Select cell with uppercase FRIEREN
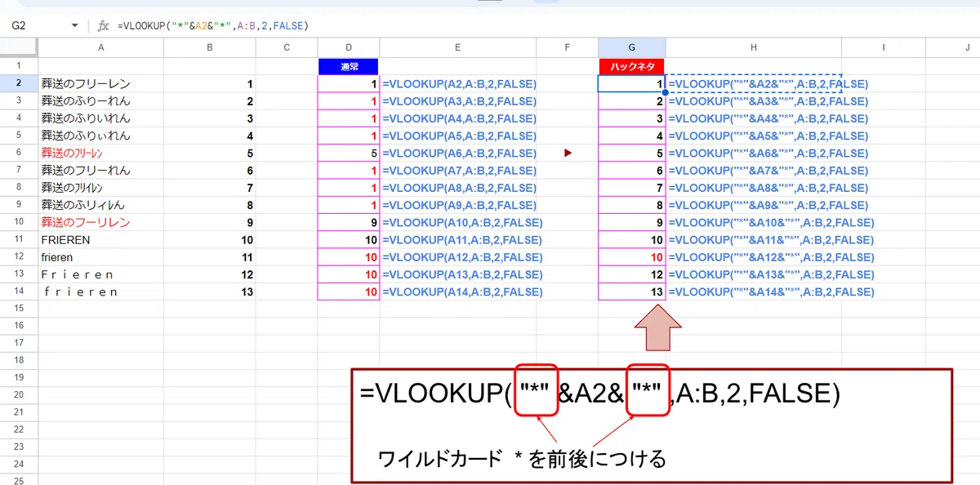Image resolution: width=980 pixels, height=485 pixels. [100, 240]
